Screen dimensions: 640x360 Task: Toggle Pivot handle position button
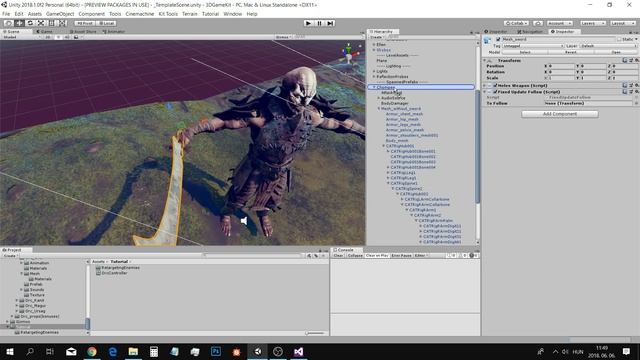(84, 23)
